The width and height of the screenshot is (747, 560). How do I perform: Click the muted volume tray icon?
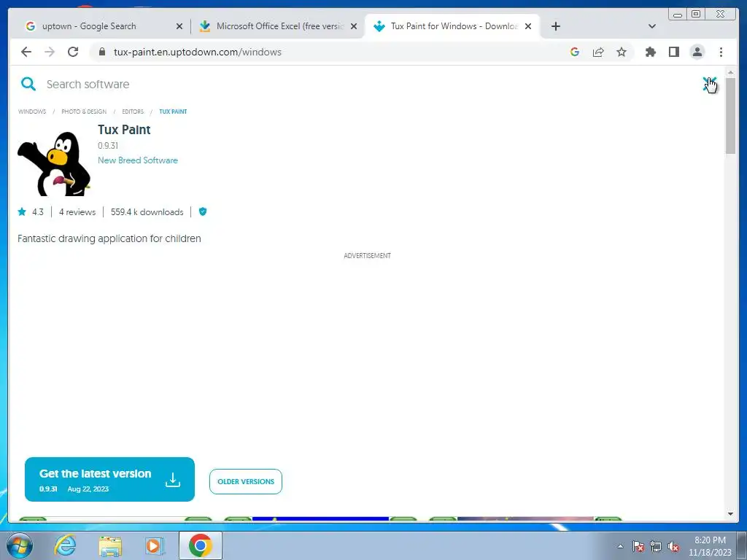(673, 546)
